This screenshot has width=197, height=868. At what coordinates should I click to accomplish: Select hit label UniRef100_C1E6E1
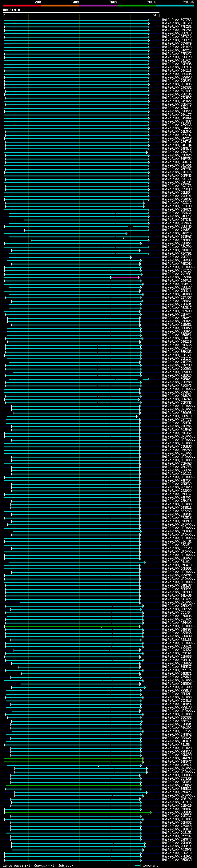point(177,325)
